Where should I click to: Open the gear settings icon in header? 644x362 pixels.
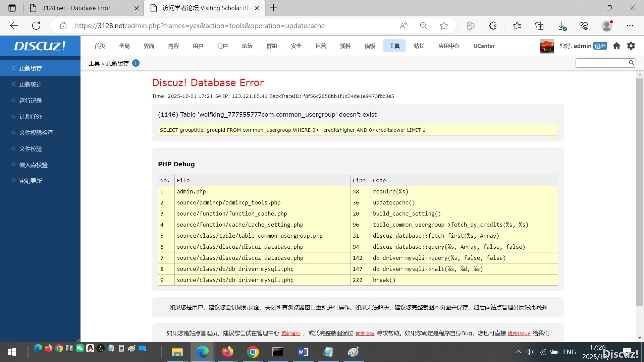(x=631, y=46)
